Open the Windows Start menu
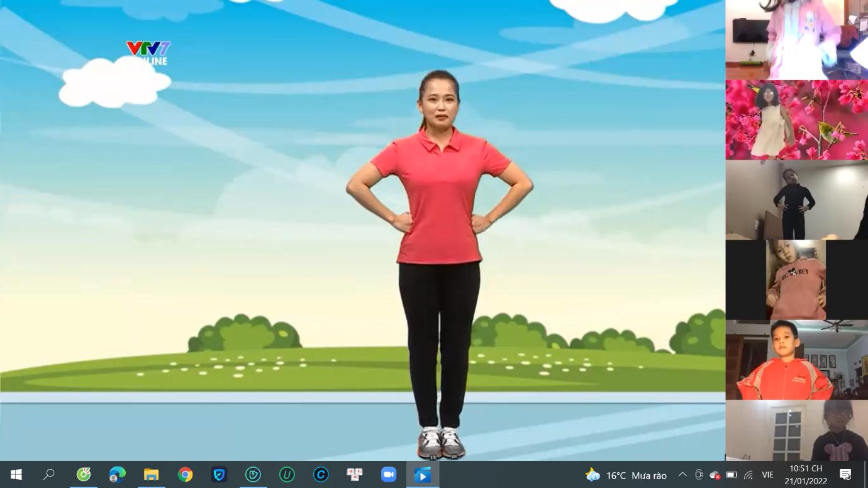The image size is (868, 488). [16, 475]
